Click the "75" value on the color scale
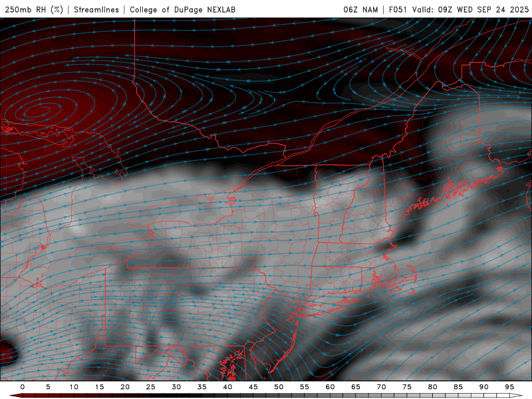Screen dimensions: 532x399 tap(407, 387)
